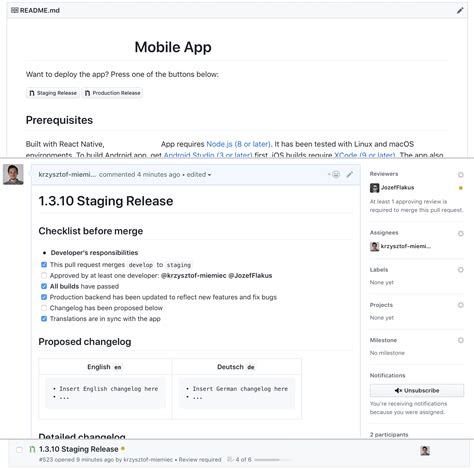474x470 pixels.
Task: Open the krzysztof-miemiec commenter avatar
Action: (13, 174)
